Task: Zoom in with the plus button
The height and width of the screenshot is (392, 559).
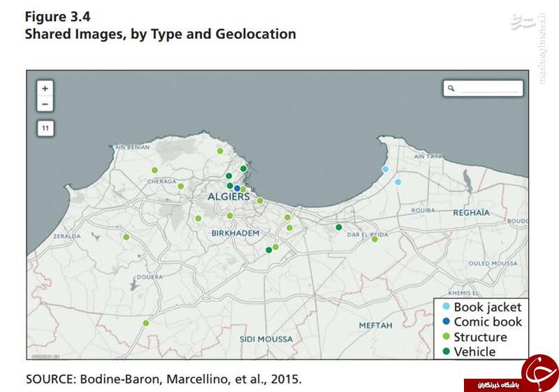Action: 45,88
